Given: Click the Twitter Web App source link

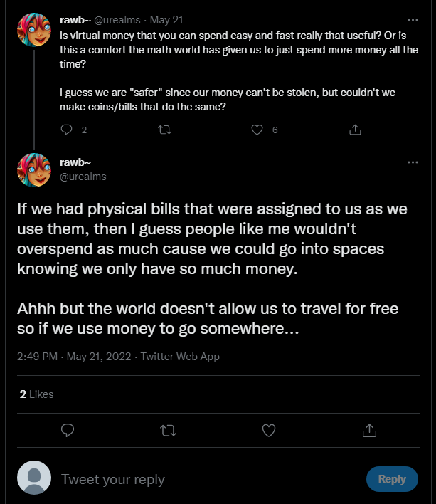Looking at the screenshot, I should 180,357.
